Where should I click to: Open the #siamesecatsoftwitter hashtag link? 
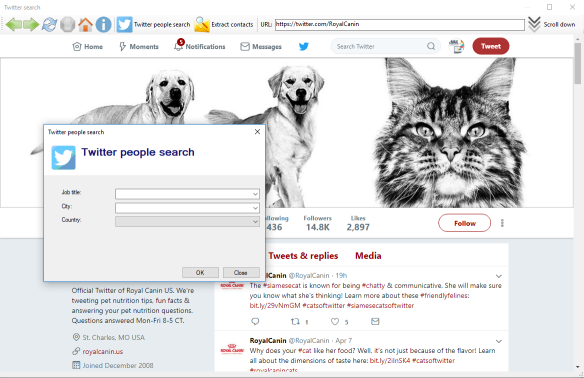(380, 306)
